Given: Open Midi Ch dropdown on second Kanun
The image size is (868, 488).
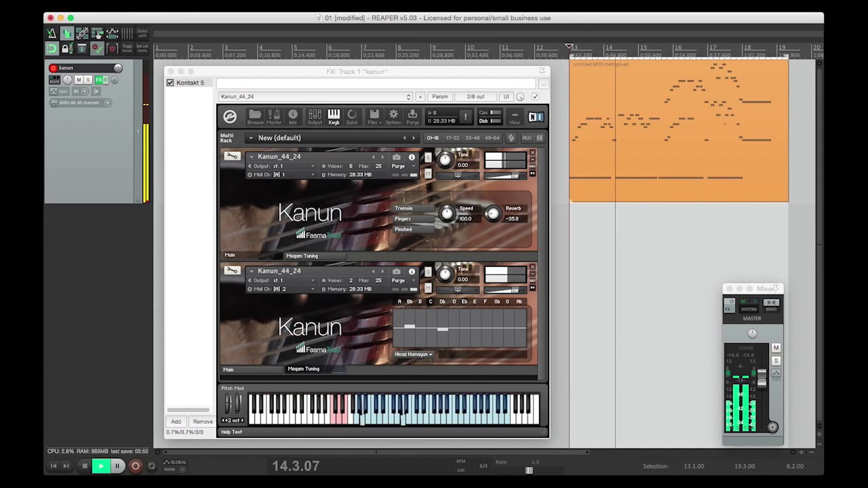Looking at the screenshot, I should pyautogui.click(x=281, y=289).
